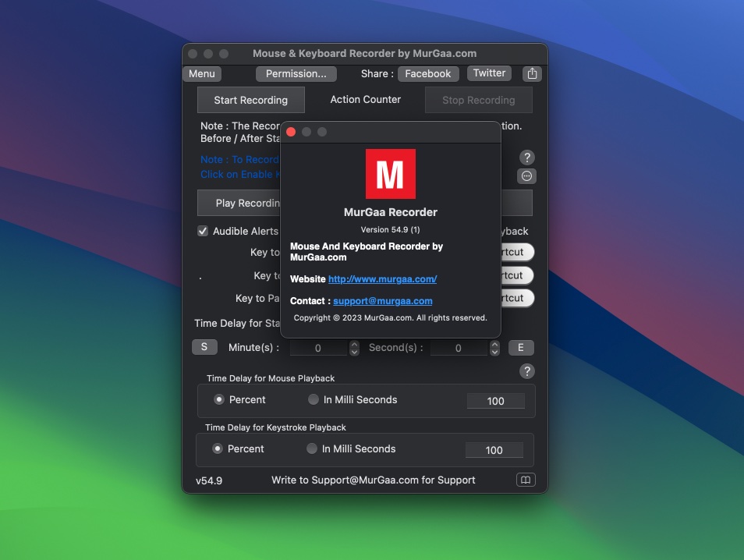
Task: Open the user manual book icon at bottom right
Action: click(x=526, y=480)
